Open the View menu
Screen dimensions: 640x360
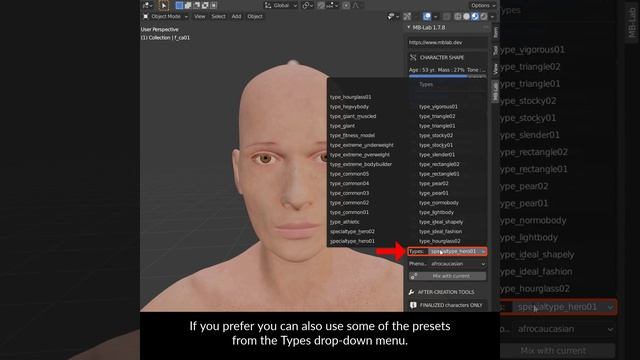200,16
